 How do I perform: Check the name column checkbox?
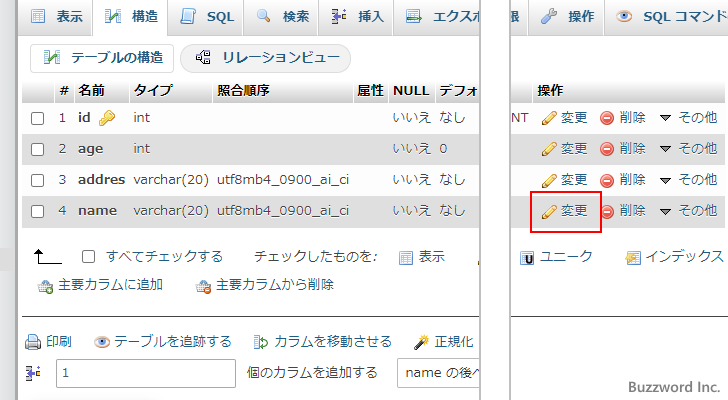pyautogui.click(x=38, y=212)
